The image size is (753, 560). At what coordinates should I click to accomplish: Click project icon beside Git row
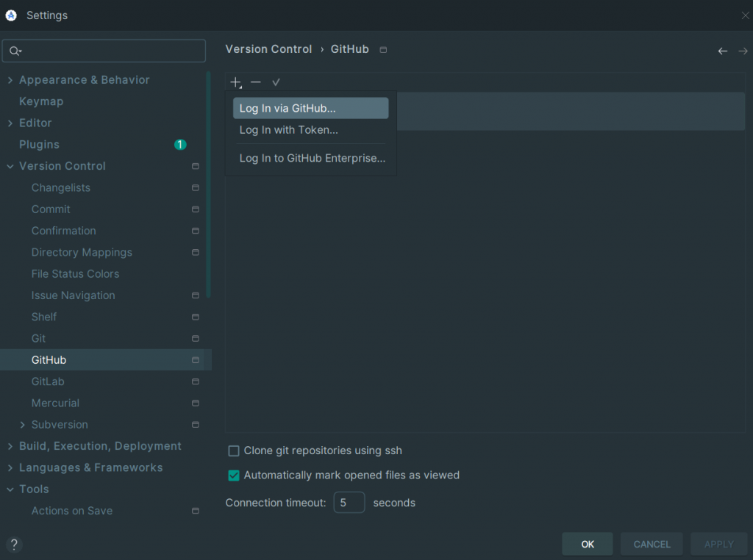(196, 338)
